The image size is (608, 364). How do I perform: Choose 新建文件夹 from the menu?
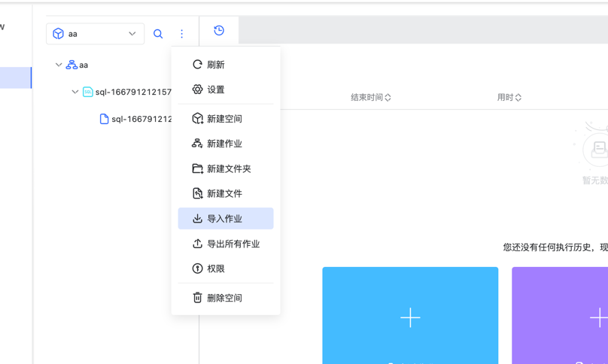(x=226, y=168)
